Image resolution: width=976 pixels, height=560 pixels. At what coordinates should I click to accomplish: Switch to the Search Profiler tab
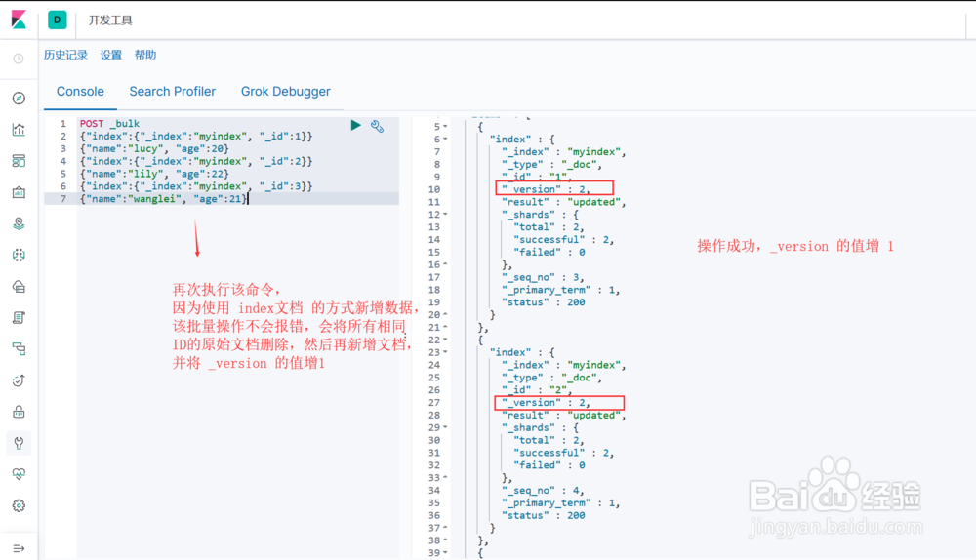coord(173,92)
